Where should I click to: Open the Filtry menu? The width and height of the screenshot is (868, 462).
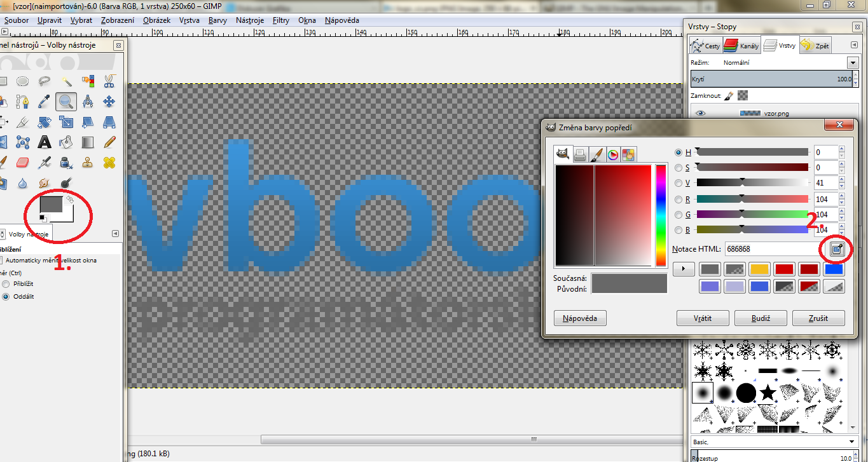(x=280, y=20)
